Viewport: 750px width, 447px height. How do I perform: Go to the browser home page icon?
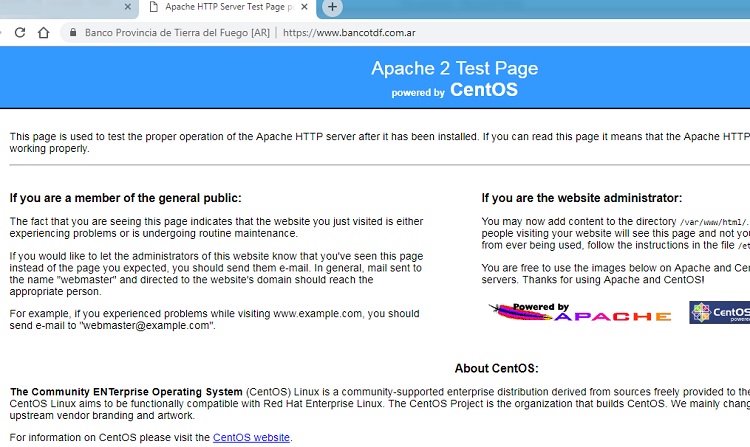pyautogui.click(x=43, y=32)
